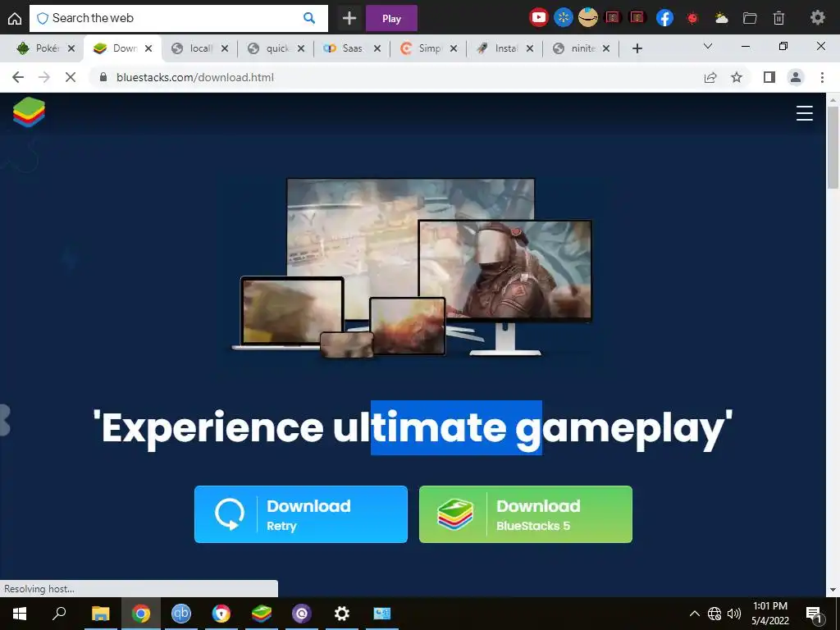This screenshot has width=840, height=630.
Task: Close the Down (BlueStacks) tab
Action: coord(148,48)
